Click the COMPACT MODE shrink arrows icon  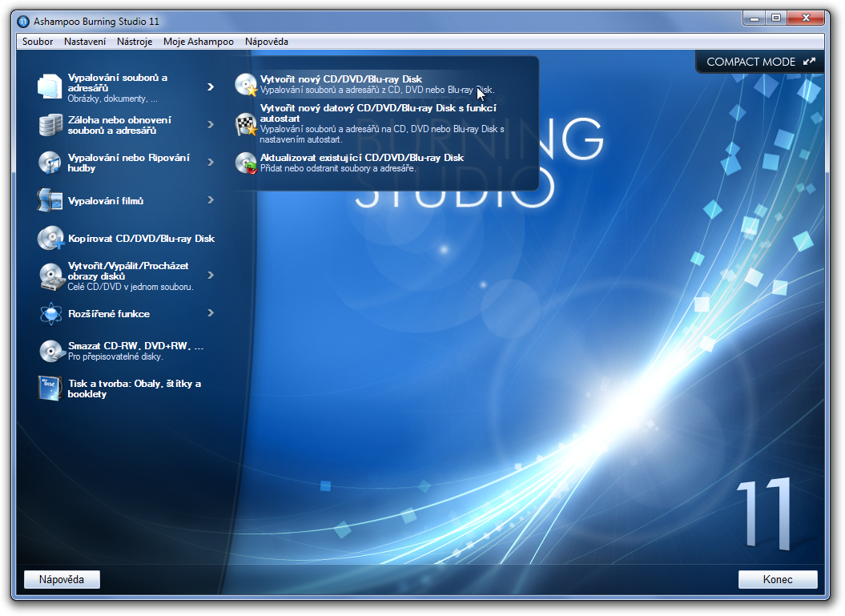point(809,62)
